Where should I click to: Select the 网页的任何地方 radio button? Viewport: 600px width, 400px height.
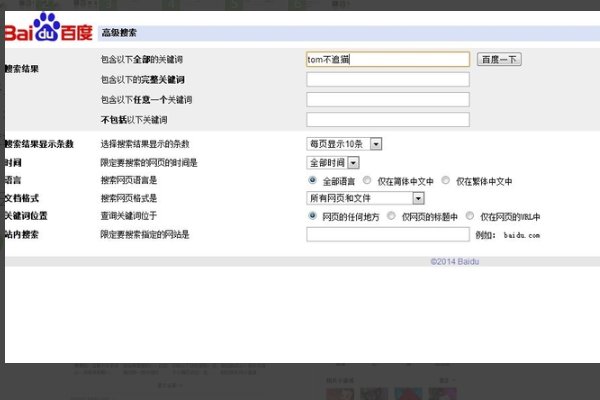click(x=312, y=216)
